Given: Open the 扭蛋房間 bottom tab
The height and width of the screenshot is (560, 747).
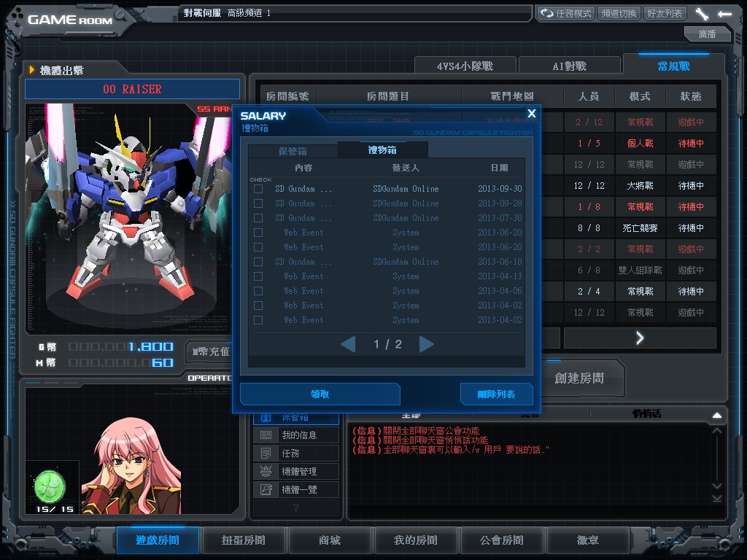Looking at the screenshot, I should [244, 540].
